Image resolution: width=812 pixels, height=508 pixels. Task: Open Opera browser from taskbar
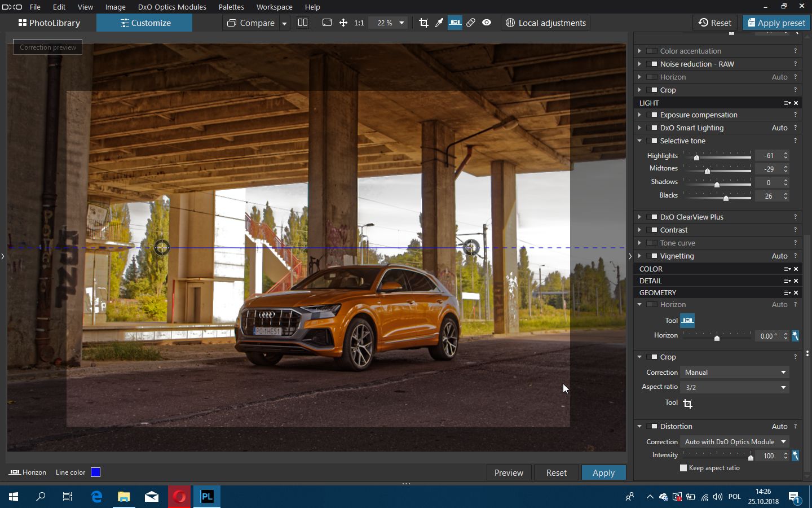179,497
